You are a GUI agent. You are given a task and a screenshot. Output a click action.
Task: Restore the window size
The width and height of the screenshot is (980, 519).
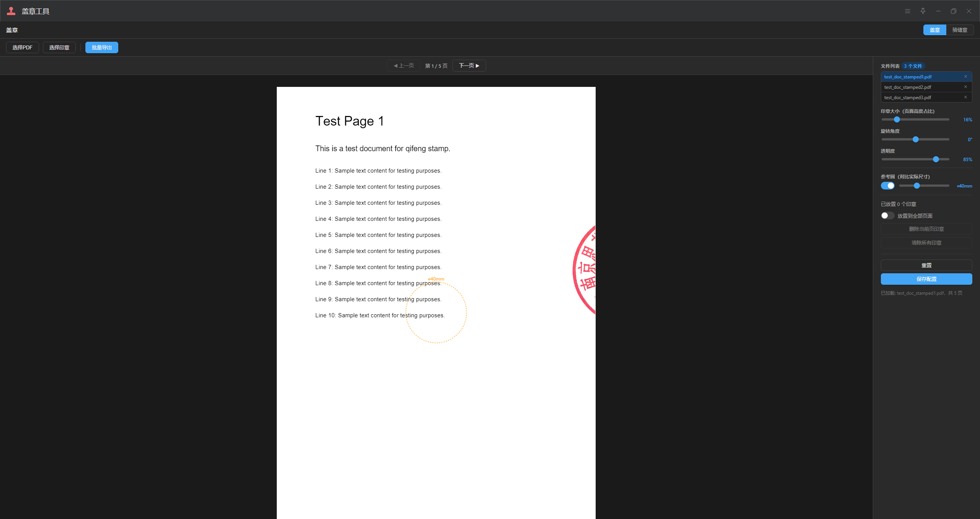[x=954, y=11]
